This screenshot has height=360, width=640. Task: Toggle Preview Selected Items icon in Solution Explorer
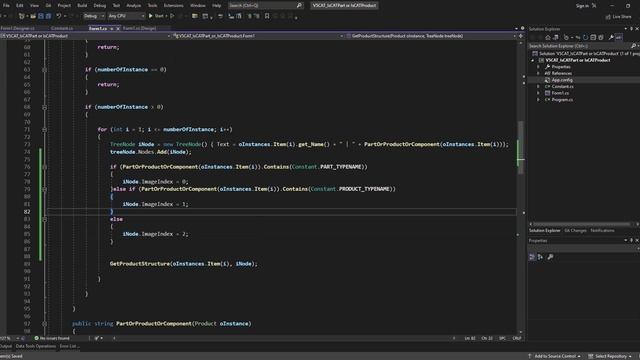pos(619,38)
